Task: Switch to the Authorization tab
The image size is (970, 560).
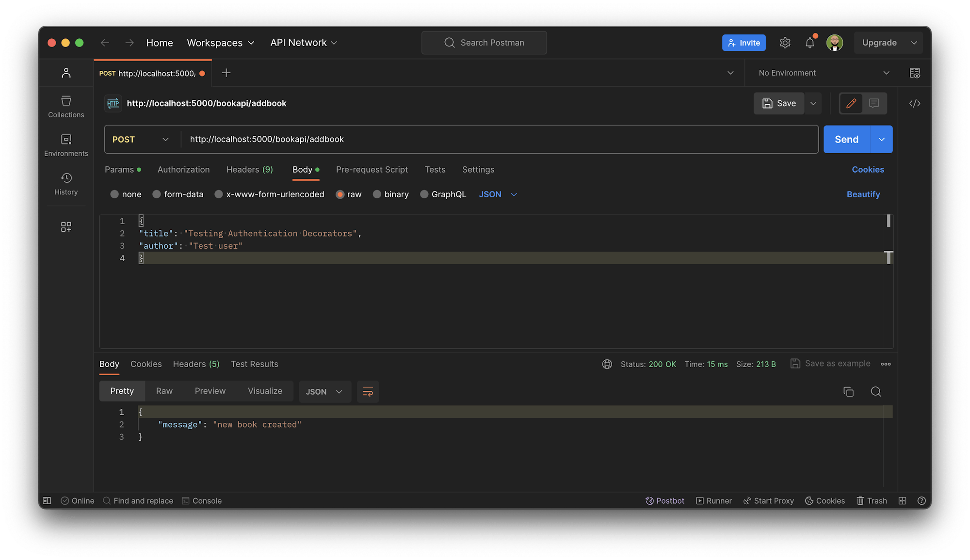Action: 183,170
